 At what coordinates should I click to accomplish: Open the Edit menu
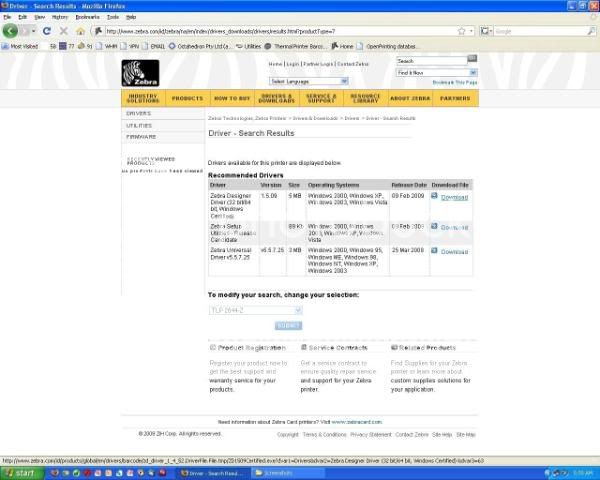tap(23, 17)
